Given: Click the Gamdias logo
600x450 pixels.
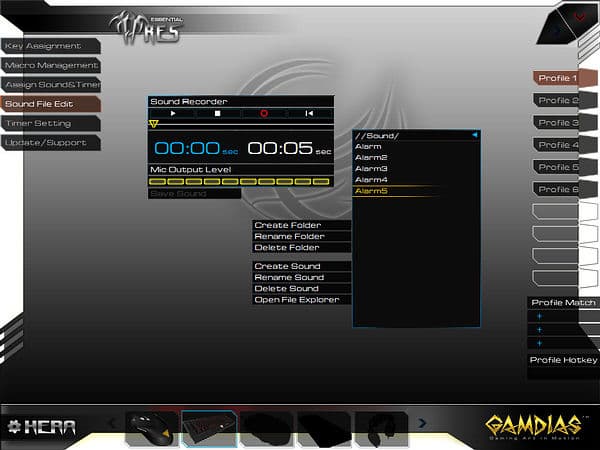Looking at the screenshot, I should click(x=534, y=427).
